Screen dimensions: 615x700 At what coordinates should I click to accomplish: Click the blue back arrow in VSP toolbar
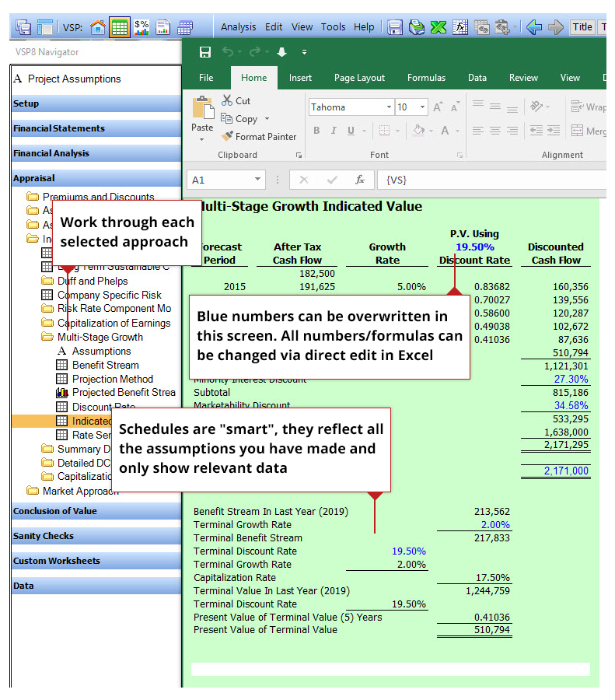click(534, 27)
